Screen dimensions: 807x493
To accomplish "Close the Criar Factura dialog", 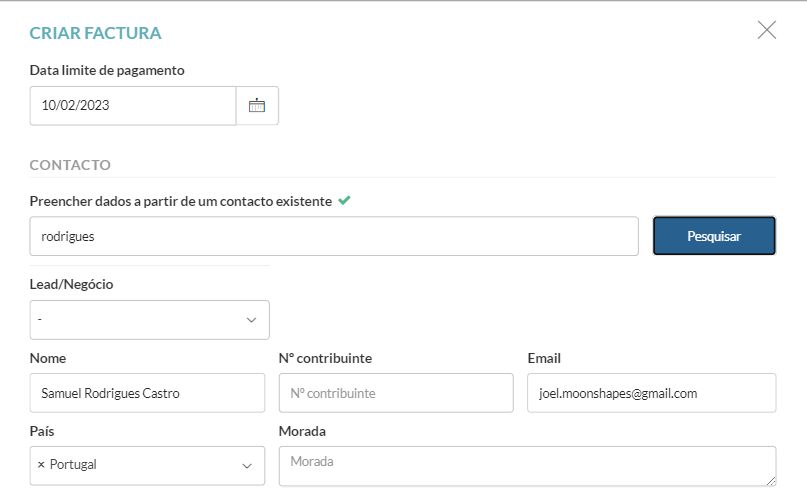I will click(767, 30).
